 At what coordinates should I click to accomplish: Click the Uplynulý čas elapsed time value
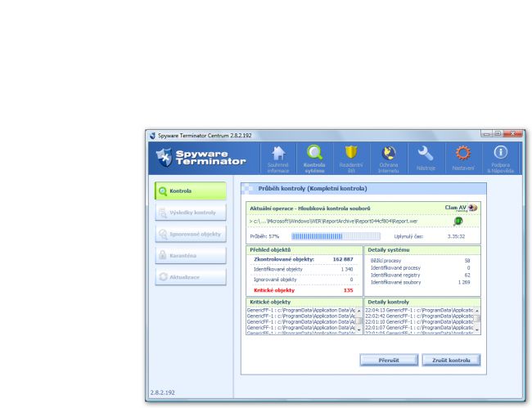click(456, 236)
